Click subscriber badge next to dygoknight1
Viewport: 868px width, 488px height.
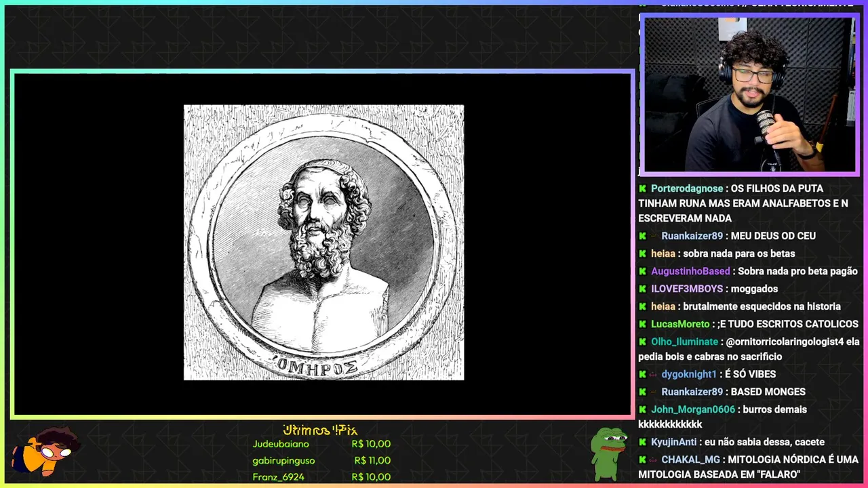(654, 374)
